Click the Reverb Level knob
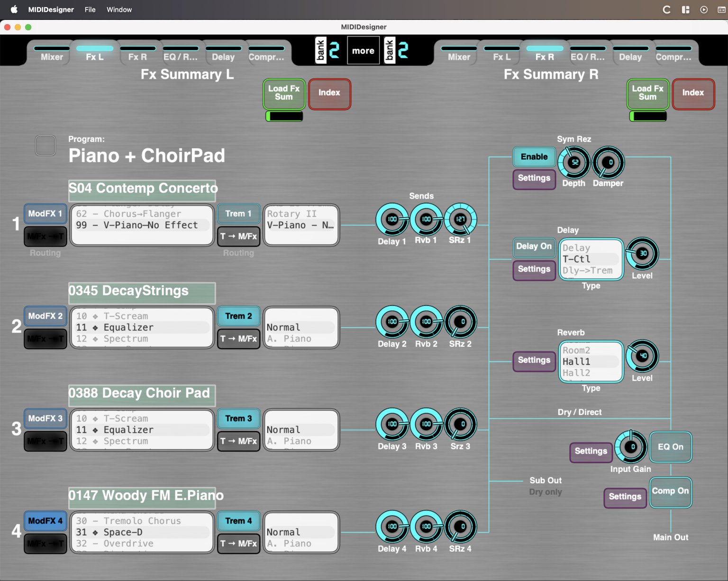The height and width of the screenshot is (581, 728). point(642,356)
